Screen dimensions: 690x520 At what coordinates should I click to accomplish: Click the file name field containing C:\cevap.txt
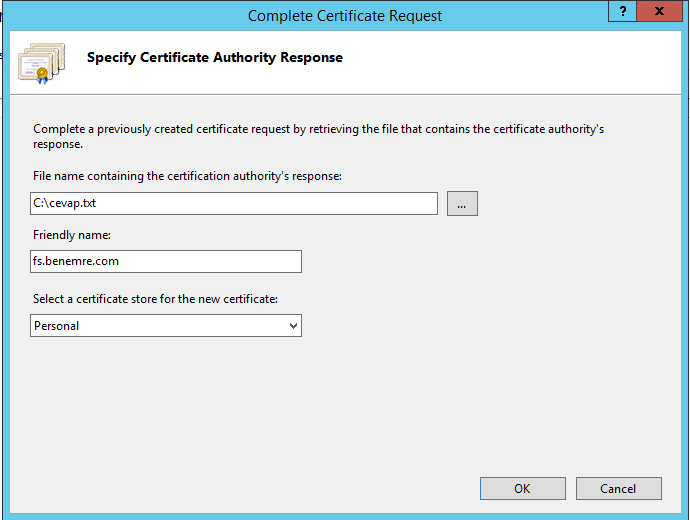click(234, 203)
